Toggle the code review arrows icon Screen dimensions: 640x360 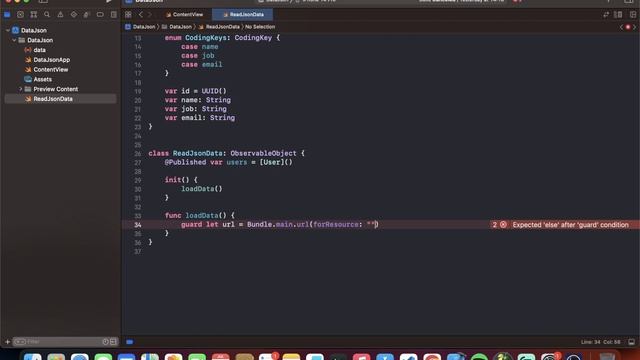[x=606, y=15]
